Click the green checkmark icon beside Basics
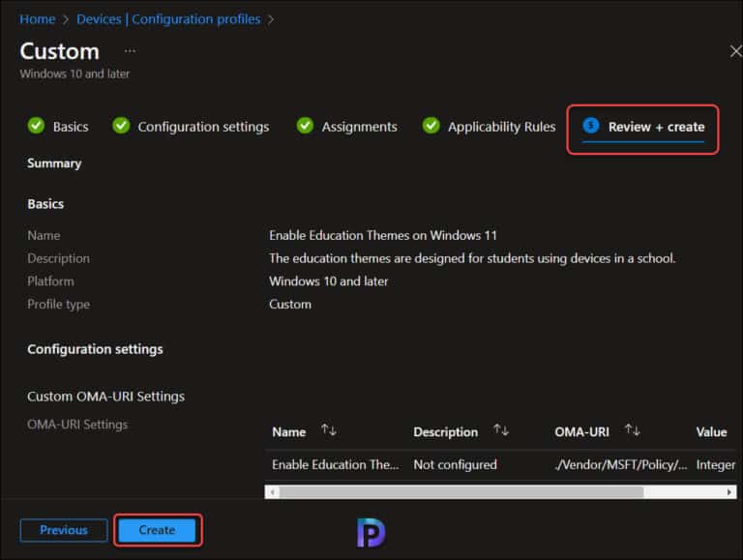743x560 pixels. pos(36,126)
